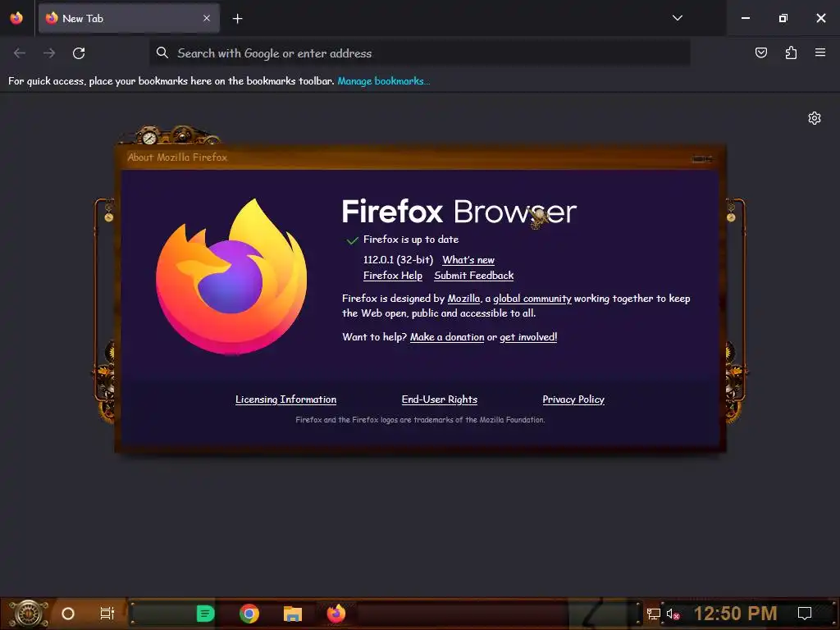840x630 pixels.
Task: Open the steampunk Start button
Action: [28, 614]
